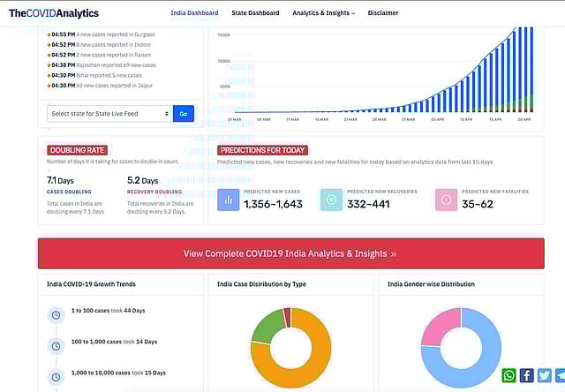Viewport: 565px width, 392px height.
Task: Click TheCOVIDAnalytics logo
Action: coord(54,13)
